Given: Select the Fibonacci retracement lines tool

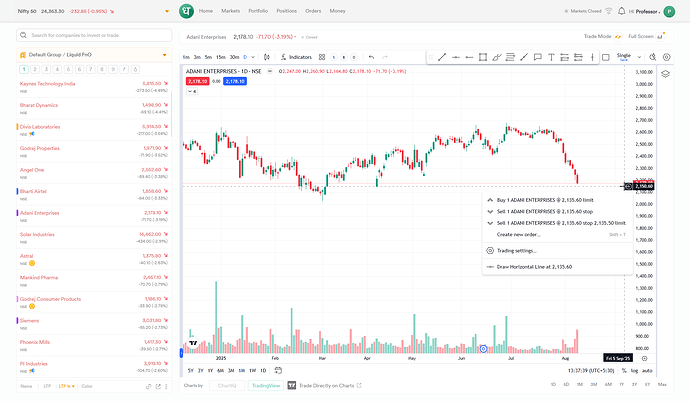Looking at the screenshot, I should (510, 57).
